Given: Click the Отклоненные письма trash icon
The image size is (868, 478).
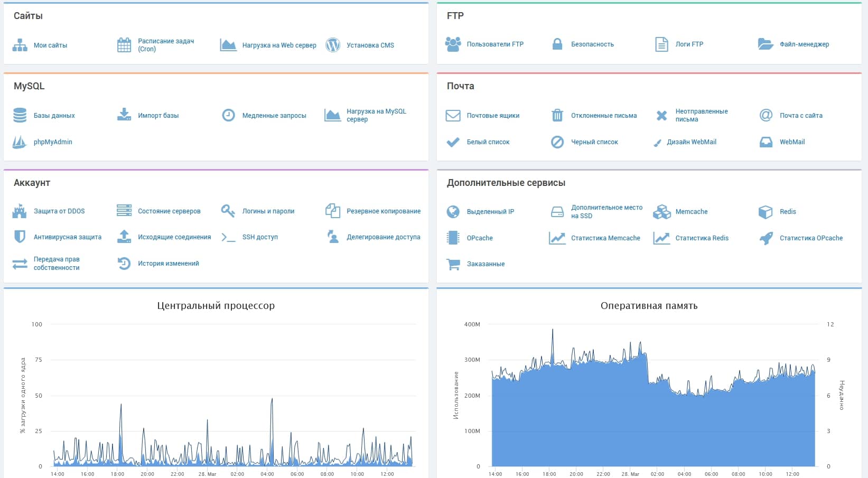Looking at the screenshot, I should pos(557,115).
